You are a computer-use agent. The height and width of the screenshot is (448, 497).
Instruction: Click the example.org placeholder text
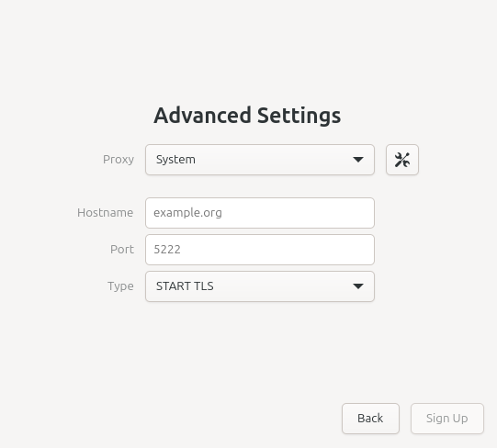click(187, 213)
